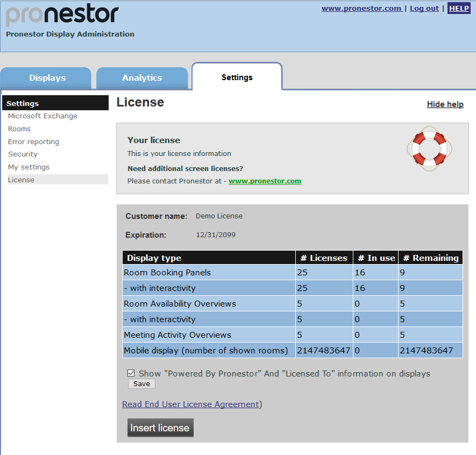Go to Rooms in sidebar
Screen dimensions: 476x455
coord(19,129)
